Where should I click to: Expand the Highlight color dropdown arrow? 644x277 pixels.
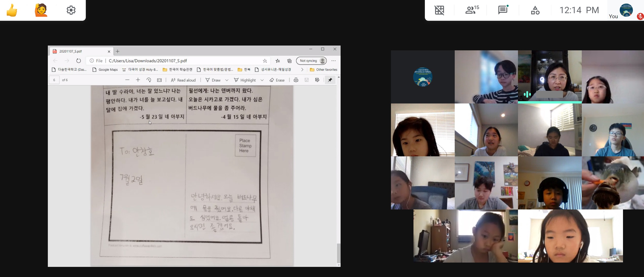click(x=262, y=80)
